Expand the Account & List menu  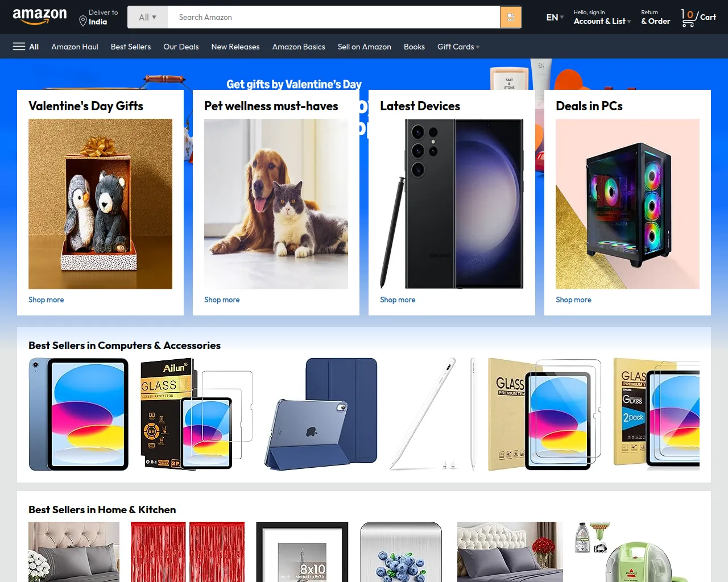[x=602, y=18]
